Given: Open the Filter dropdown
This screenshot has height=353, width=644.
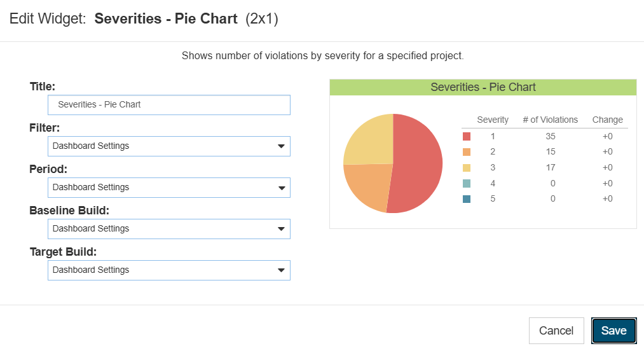Looking at the screenshot, I should [x=169, y=146].
